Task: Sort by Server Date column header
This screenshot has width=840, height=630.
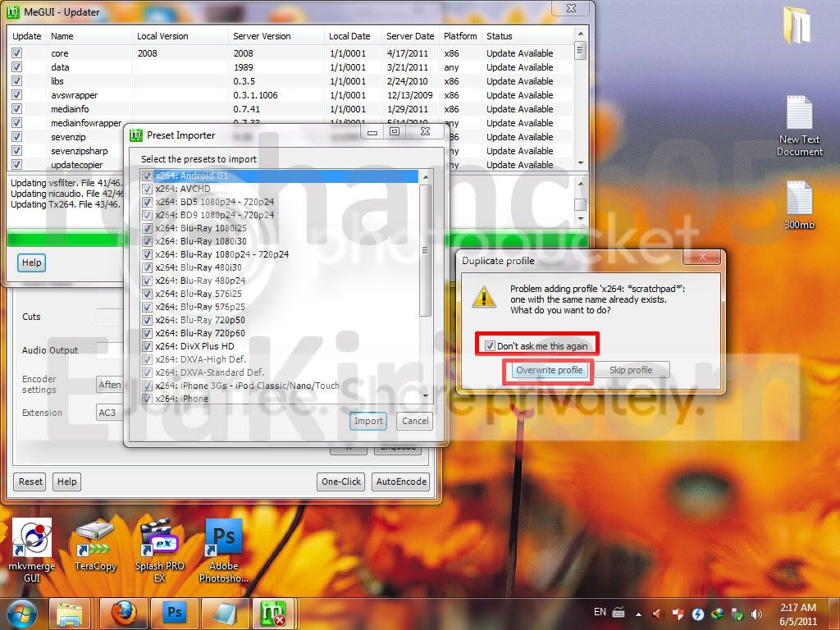Action: tap(410, 36)
